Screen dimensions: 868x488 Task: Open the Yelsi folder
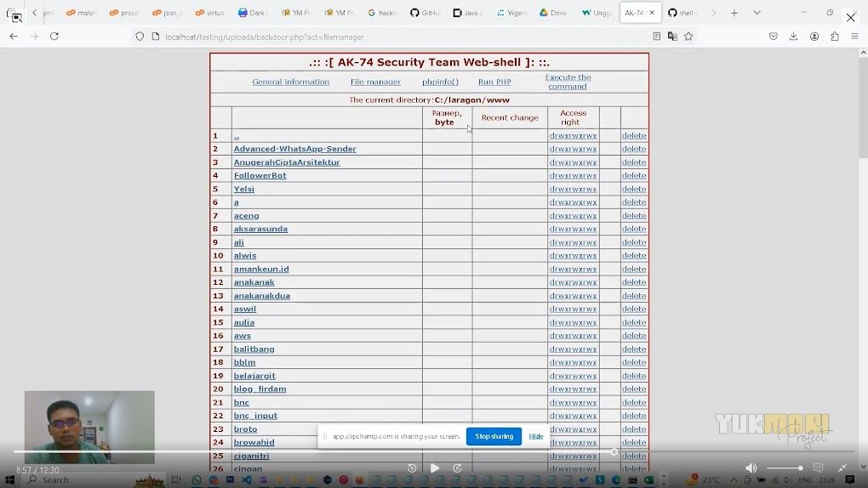[x=243, y=189]
